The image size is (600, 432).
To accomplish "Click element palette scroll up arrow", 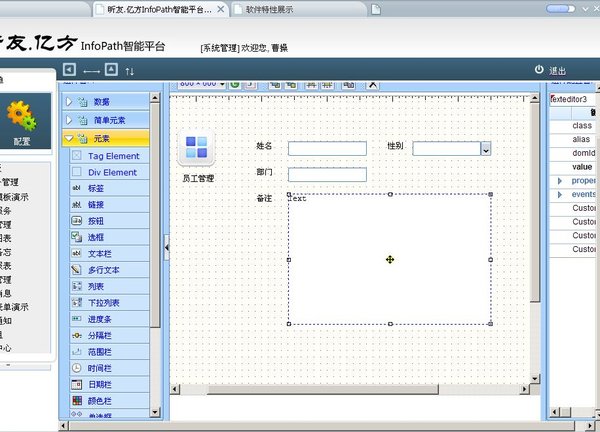I will 155,98.
